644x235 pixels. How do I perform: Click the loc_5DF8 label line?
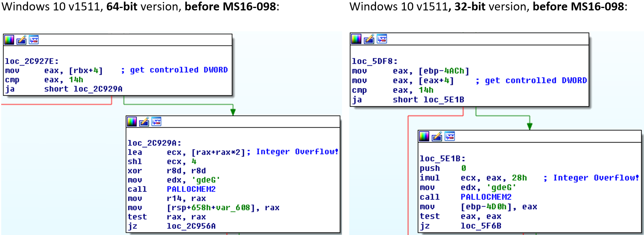pos(374,61)
